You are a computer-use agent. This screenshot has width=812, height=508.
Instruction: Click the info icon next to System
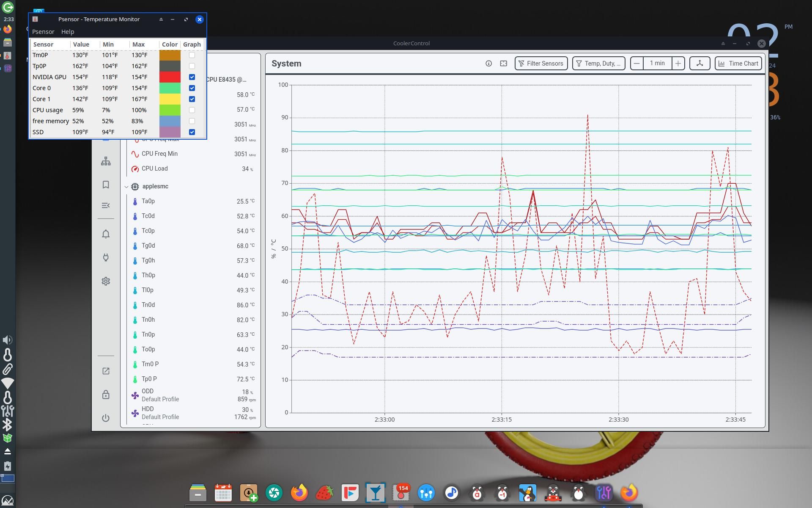(488, 63)
